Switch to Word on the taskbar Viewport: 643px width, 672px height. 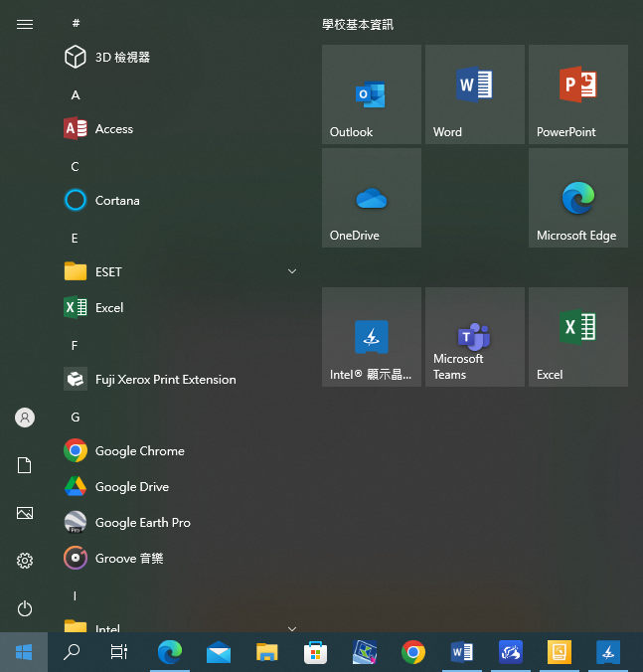[462, 652]
